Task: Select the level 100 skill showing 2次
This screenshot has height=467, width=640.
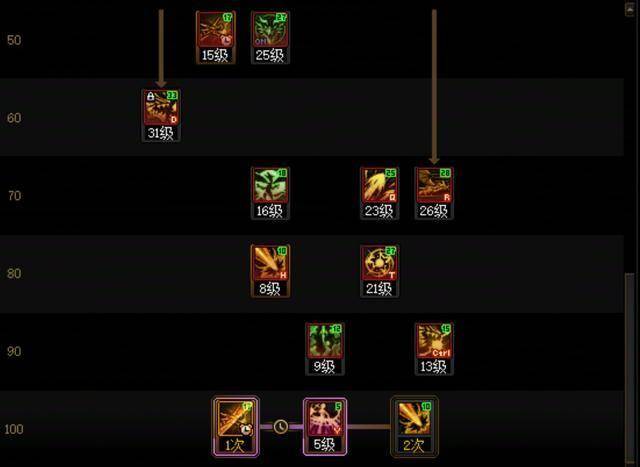Action: [415, 426]
